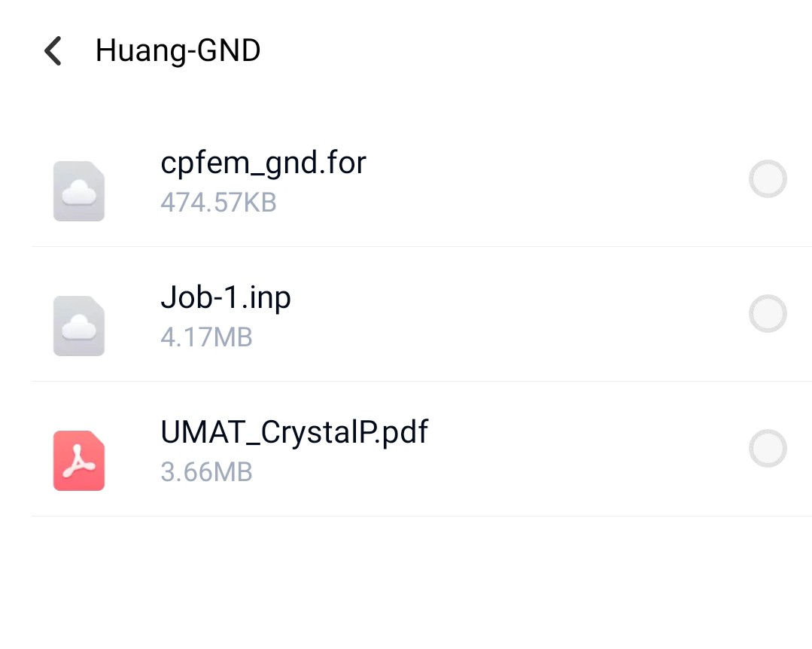Open the PDF icon for UMAT_CrystalP.pdf

click(78, 460)
